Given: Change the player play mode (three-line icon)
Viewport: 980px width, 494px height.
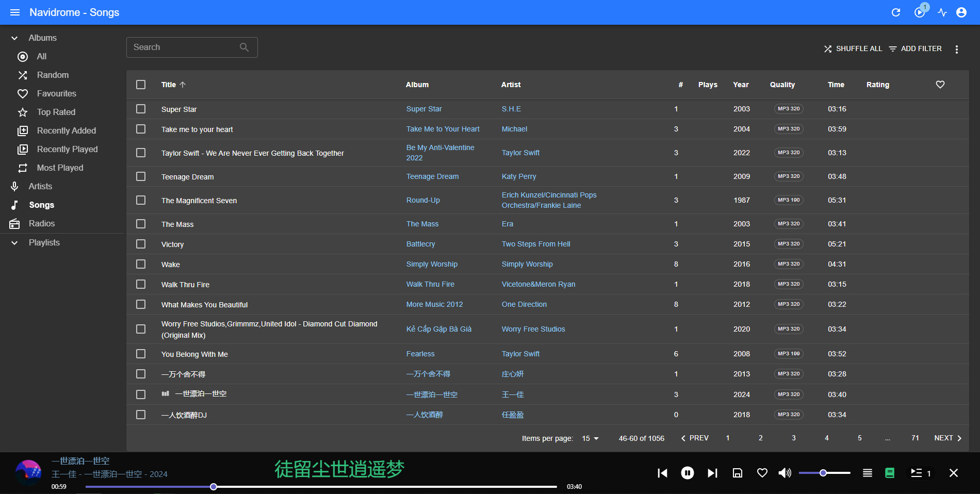Looking at the screenshot, I should pos(868,473).
